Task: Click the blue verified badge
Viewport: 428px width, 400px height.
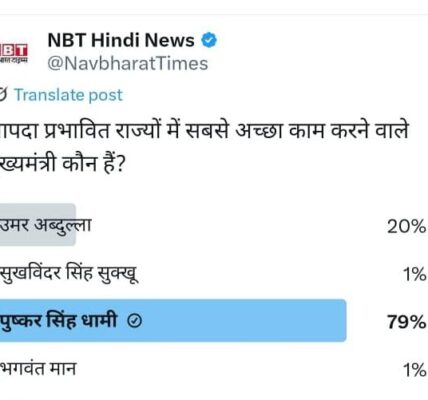Action: click(209, 40)
